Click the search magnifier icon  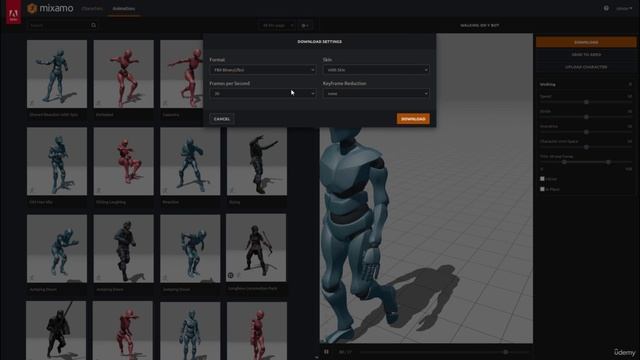(x=93, y=25)
